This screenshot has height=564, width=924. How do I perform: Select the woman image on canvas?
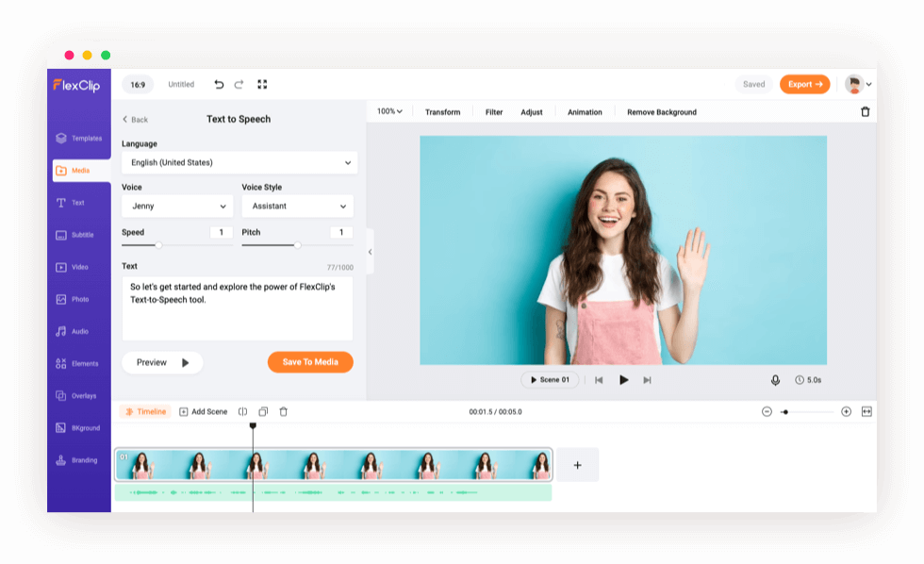pos(623,251)
